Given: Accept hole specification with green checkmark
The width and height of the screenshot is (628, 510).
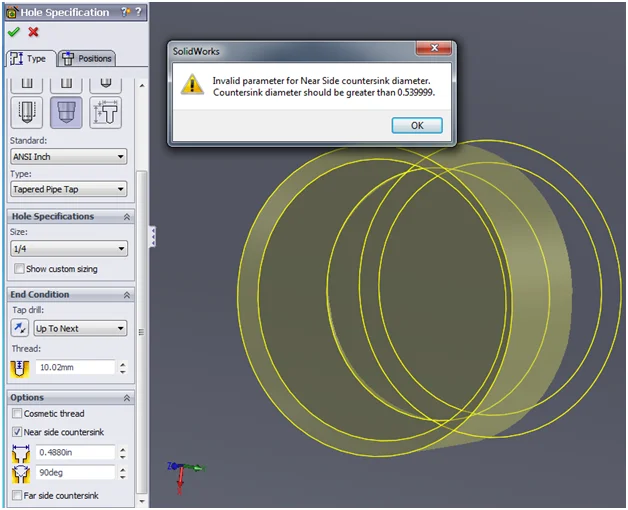Looking at the screenshot, I should pyautogui.click(x=13, y=33).
